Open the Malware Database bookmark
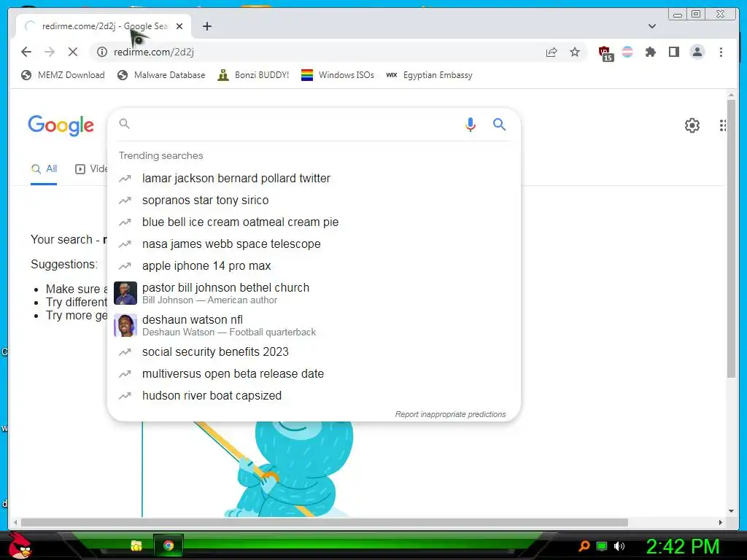 [161, 75]
